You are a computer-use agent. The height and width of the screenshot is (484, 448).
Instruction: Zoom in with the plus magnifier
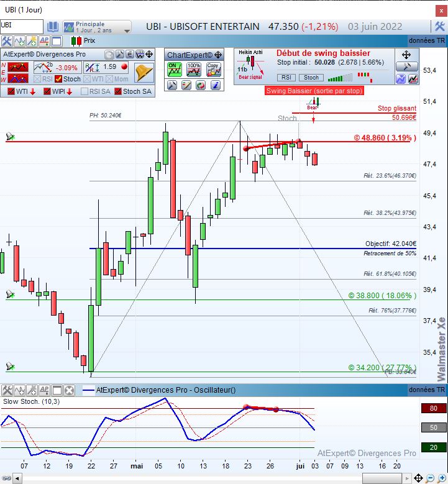point(442,478)
